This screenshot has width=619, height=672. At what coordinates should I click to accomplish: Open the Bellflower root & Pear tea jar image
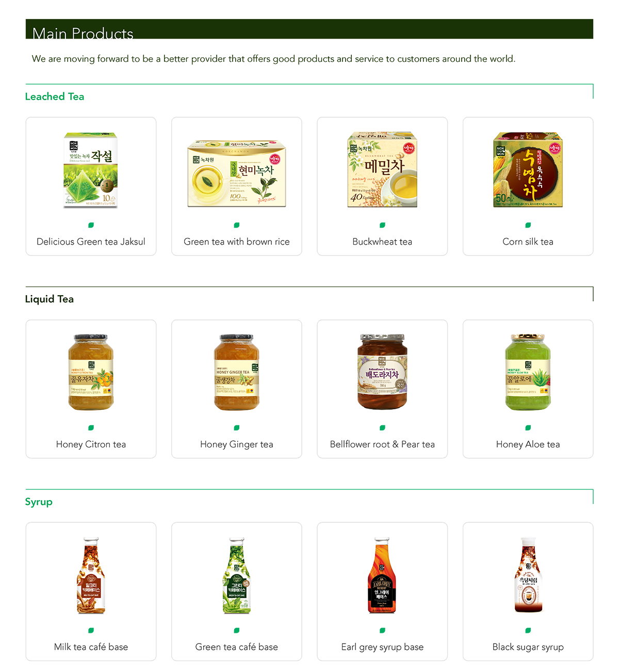(x=382, y=372)
